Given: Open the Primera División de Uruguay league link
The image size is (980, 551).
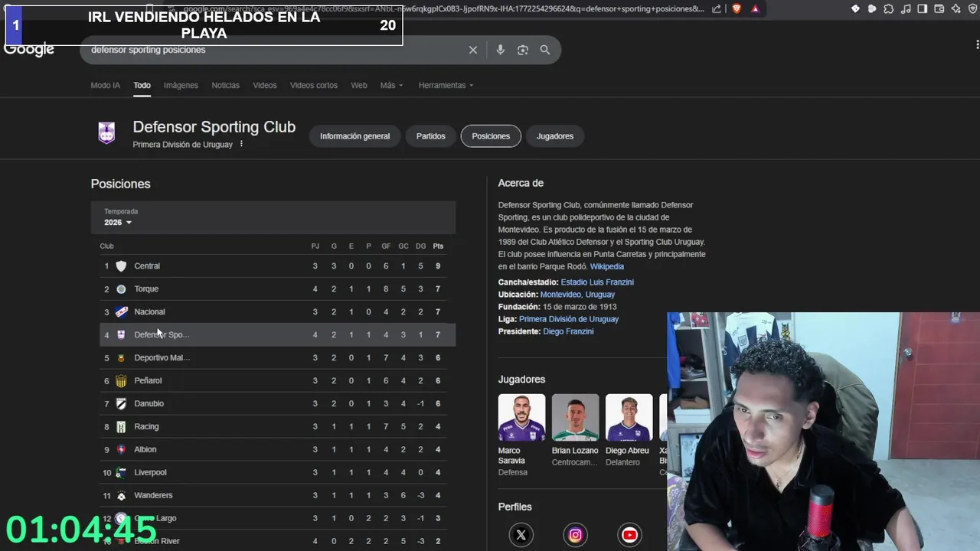Looking at the screenshot, I should [x=569, y=319].
